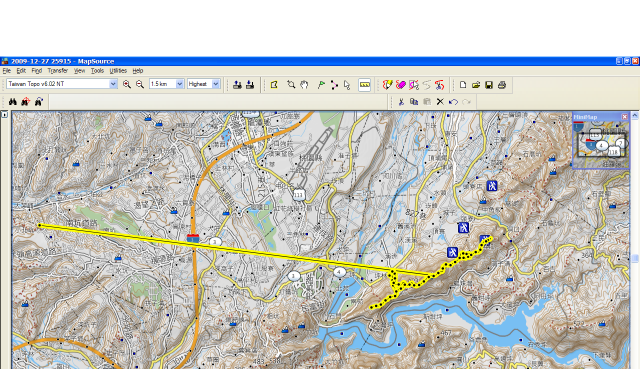This screenshot has width=640, height=369.
Task: Expand the Highest detail level dropdown
Action: 216,84
